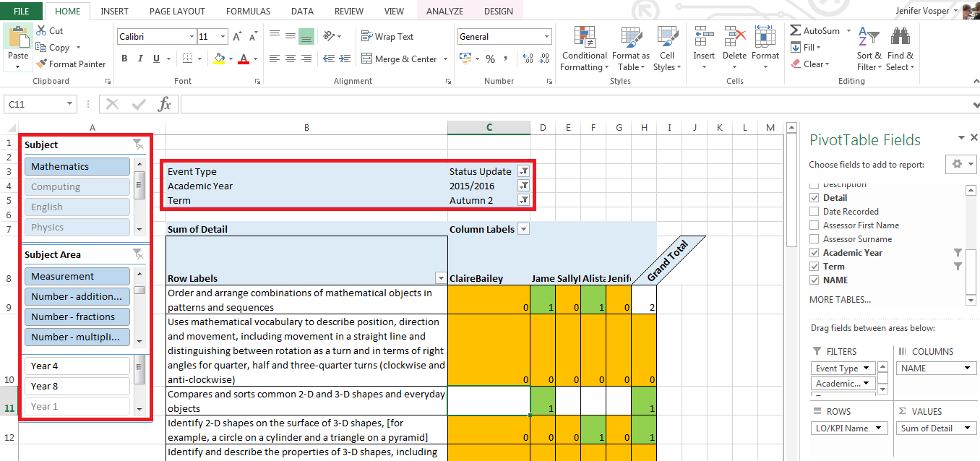Click the Insert Function fx button
980x461 pixels.
coord(165,105)
